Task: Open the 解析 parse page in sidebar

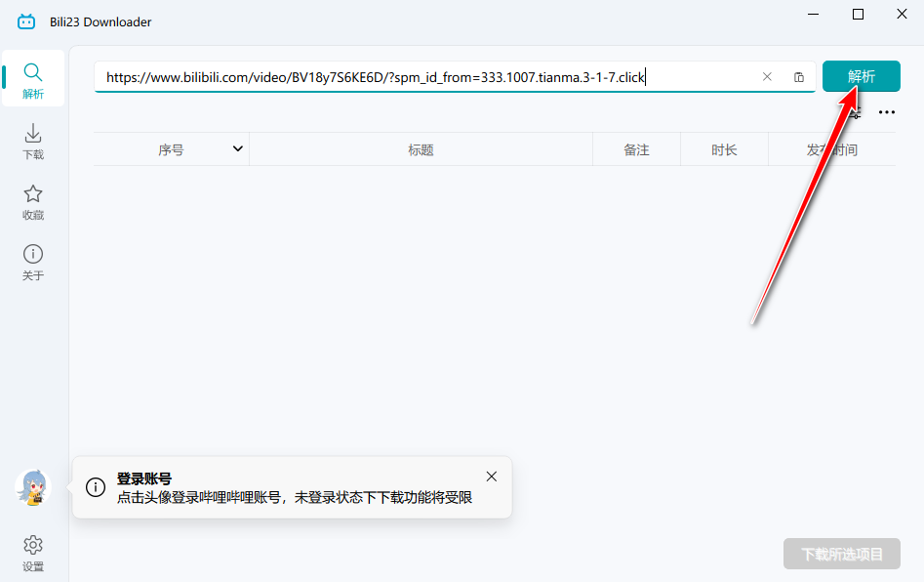Action: 33,78
